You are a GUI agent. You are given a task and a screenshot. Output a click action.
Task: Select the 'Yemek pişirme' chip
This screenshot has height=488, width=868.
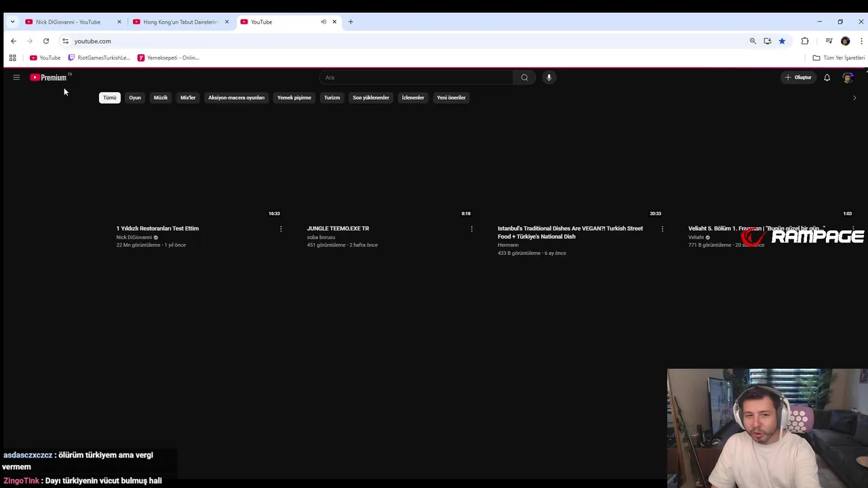click(294, 98)
